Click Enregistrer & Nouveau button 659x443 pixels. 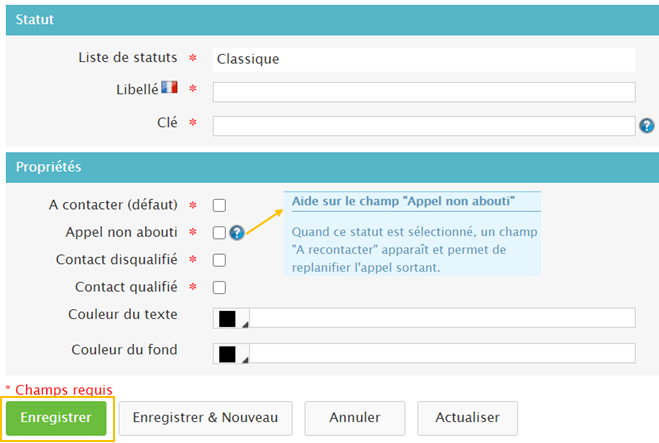point(205,418)
